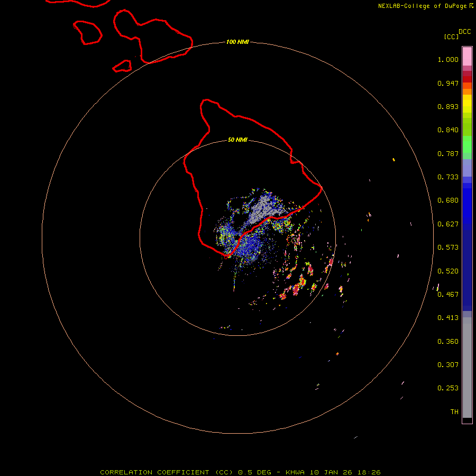The height and width of the screenshot is (476, 476).
Task: Click the 0.840 scale value
Action: point(448,130)
